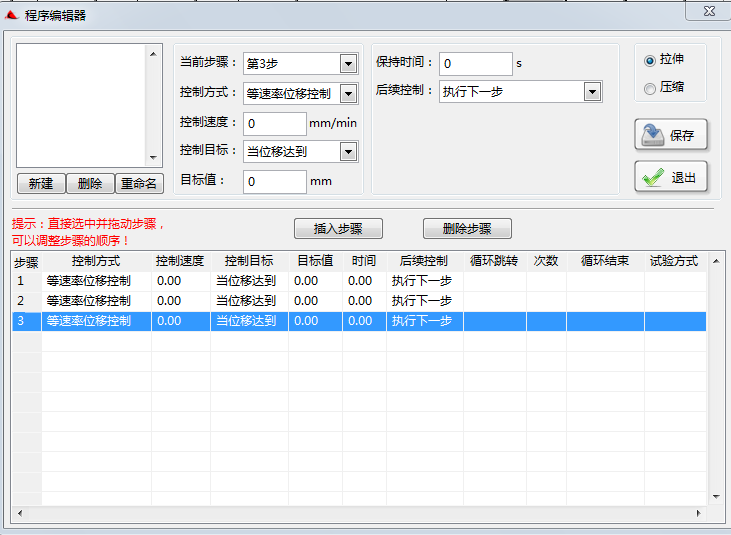Click program list scroll down arrow
This screenshot has height=535, width=731.
[x=153, y=158]
